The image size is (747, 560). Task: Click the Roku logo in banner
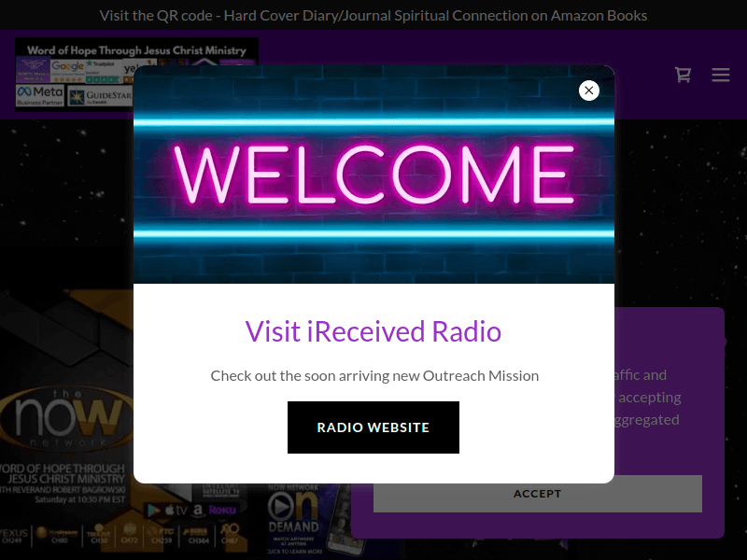coord(222,511)
